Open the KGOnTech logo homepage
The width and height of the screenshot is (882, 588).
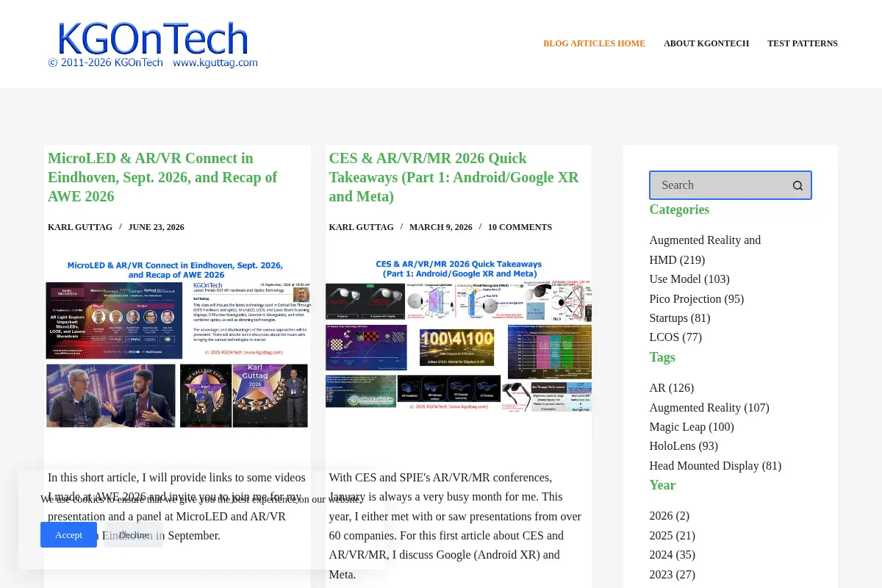153,46
